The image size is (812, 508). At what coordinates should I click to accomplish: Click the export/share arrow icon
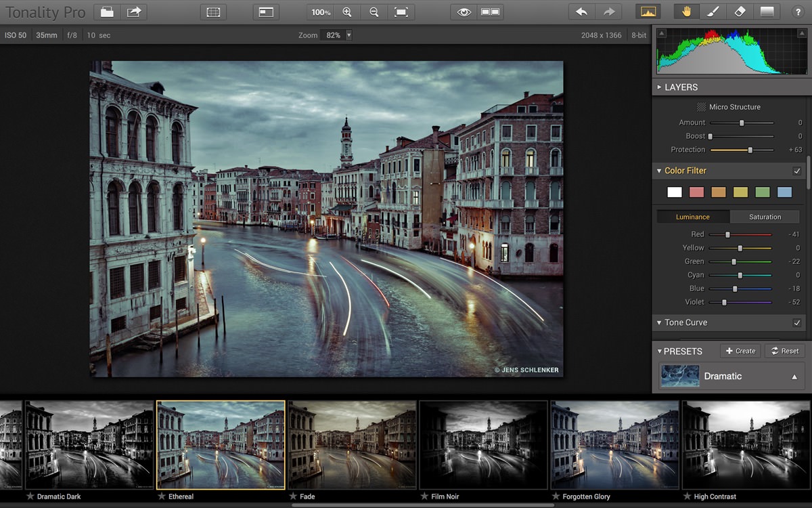click(135, 12)
